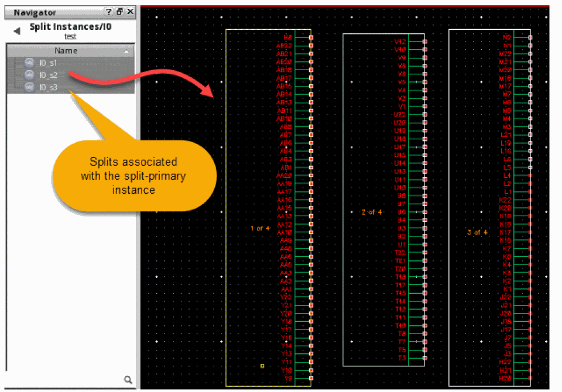Select pin label AA12
The height and width of the screenshot is (392, 562).
285,224
